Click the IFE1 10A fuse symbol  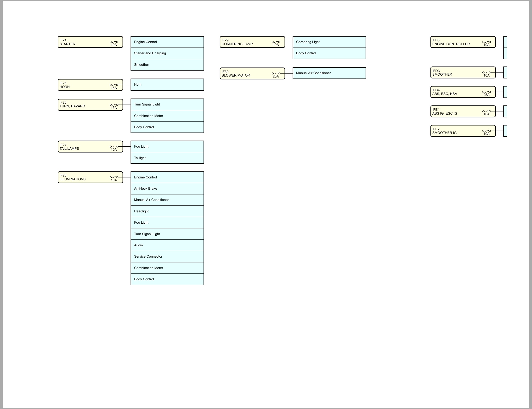click(x=487, y=111)
